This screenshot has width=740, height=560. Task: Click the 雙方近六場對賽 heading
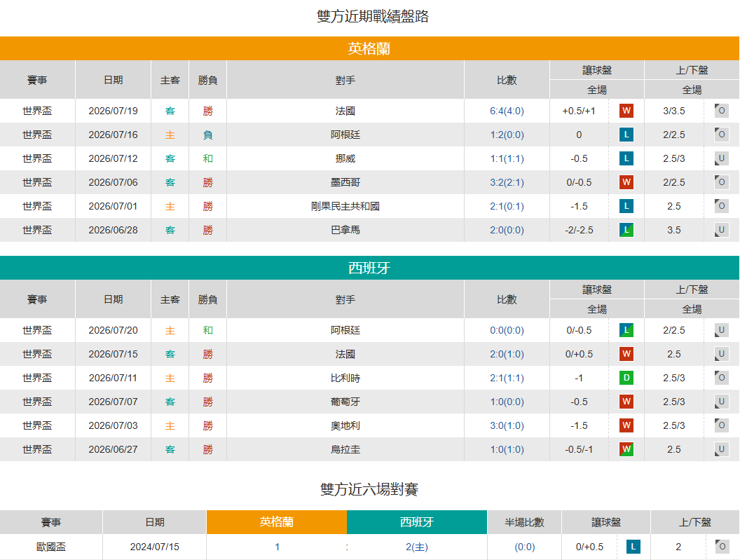click(x=369, y=489)
